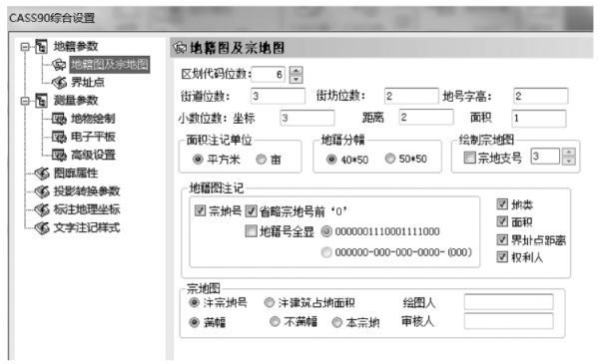Screen dimensions: 599x364
Task: Click the 地物绘制 item icon
Action: 59,119
